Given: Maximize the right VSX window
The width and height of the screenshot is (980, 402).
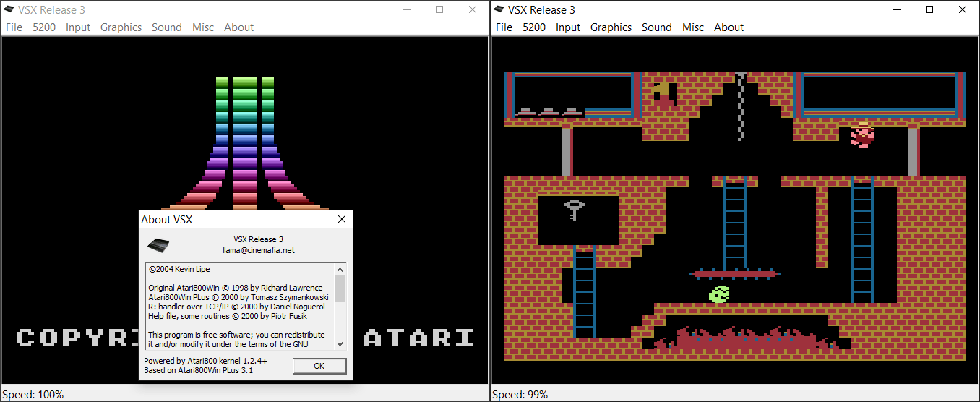Looking at the screenshot, I should point(929,9).
